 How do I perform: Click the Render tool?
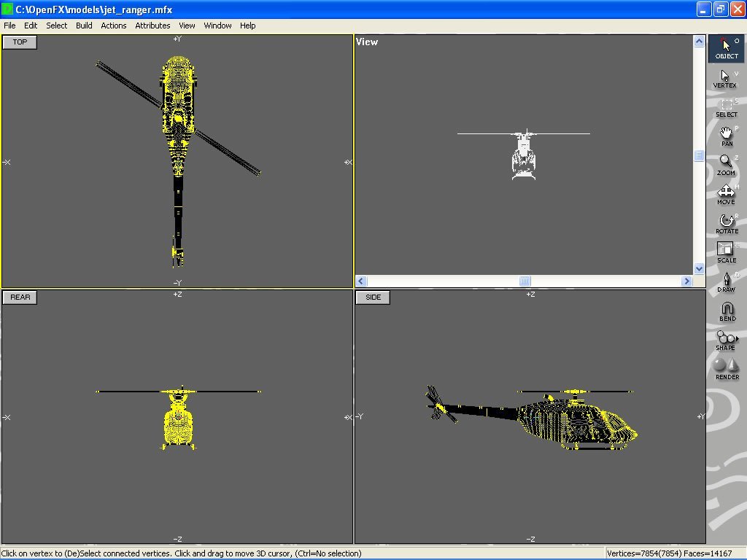tap(726, 370)
